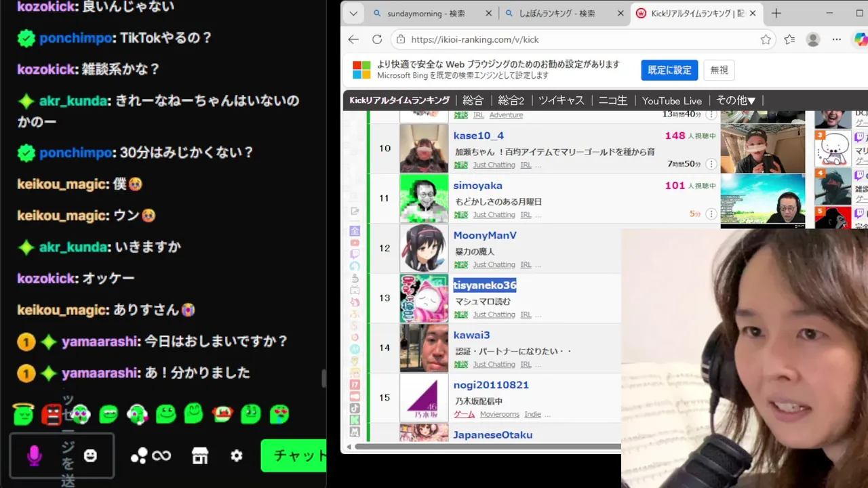The image size is (868, 488).
Task: Click ゲーム tag under nogi20110821
Action: tap(464, 414)
